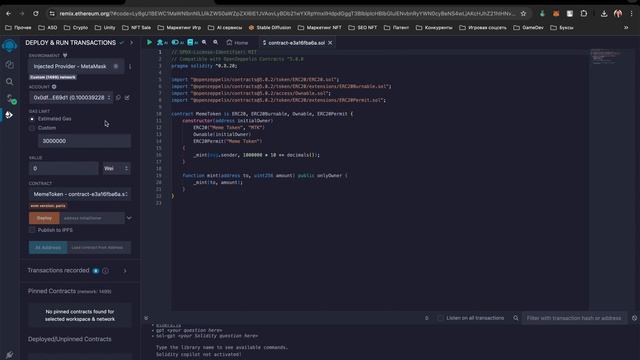Bookmark page with the star icon

coord(523,13)
